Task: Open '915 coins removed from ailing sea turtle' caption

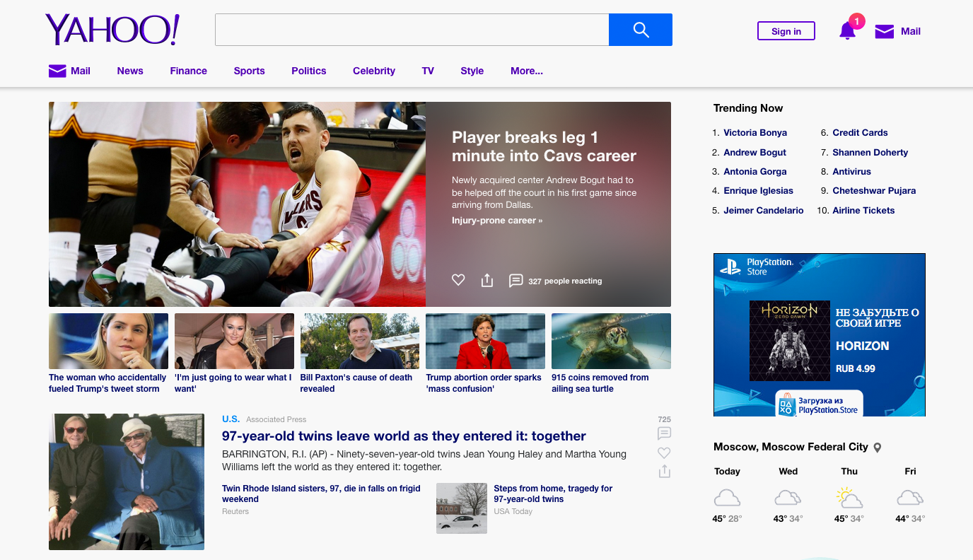Action: coord(600,383)
